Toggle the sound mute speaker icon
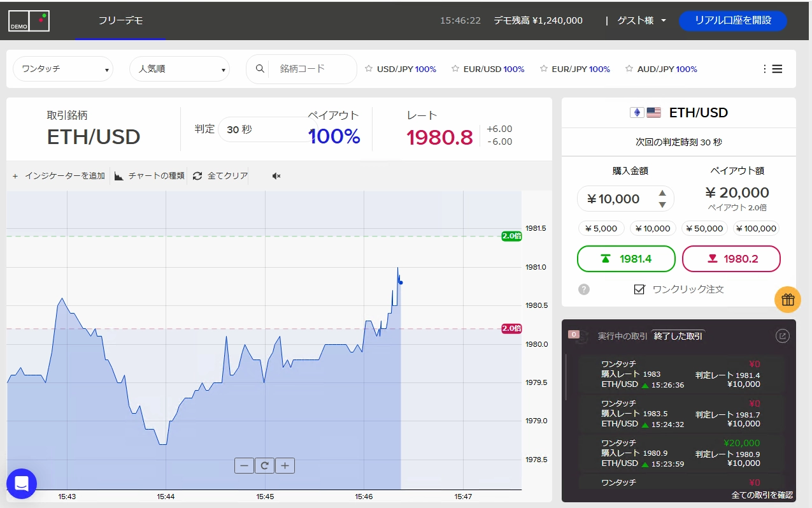The width and height of the screenshot is (812, 508). 276,176
